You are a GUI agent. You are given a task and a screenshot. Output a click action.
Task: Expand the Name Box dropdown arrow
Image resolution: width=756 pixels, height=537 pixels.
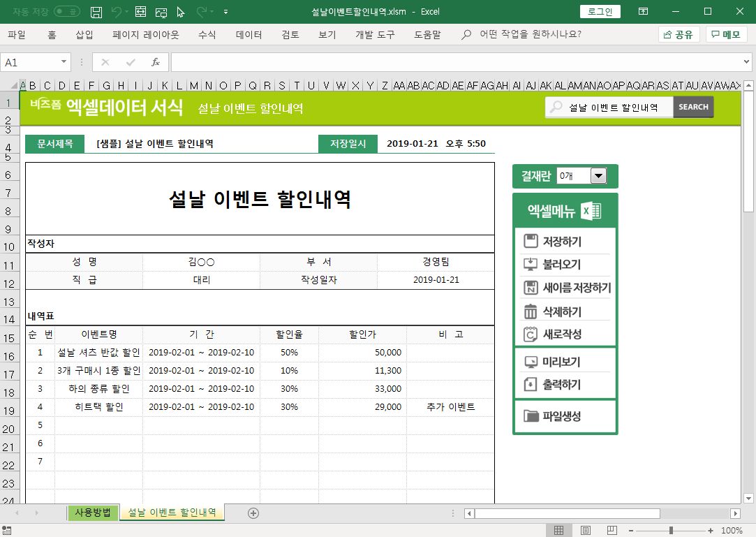[64, 62]
